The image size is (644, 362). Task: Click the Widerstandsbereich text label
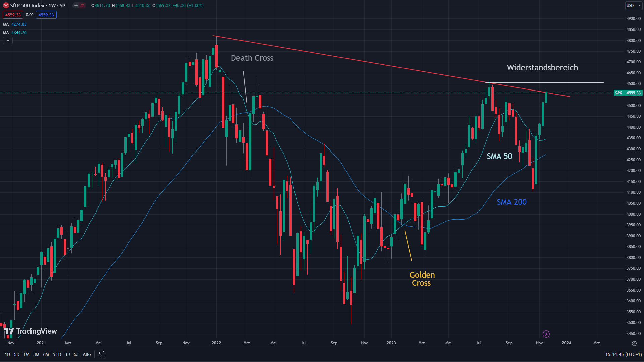[x=542, y=68]
